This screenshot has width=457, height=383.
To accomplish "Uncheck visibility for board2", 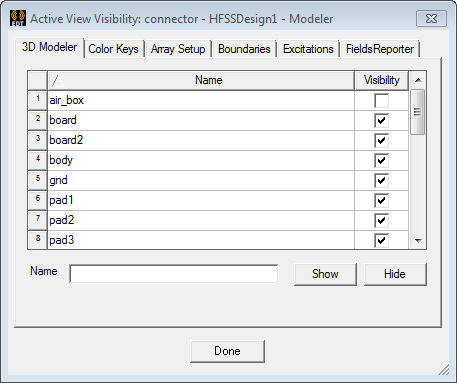I will [x=382, y=140].
